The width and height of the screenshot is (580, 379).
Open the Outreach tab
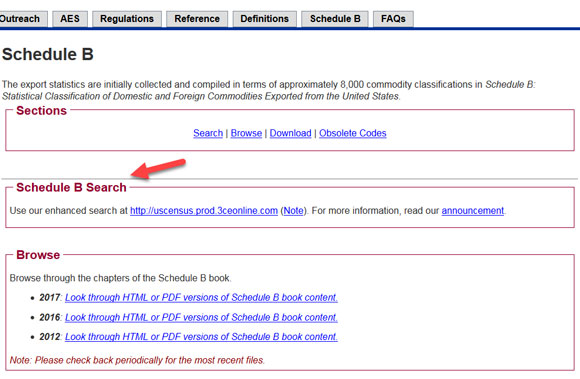[22, 19]
